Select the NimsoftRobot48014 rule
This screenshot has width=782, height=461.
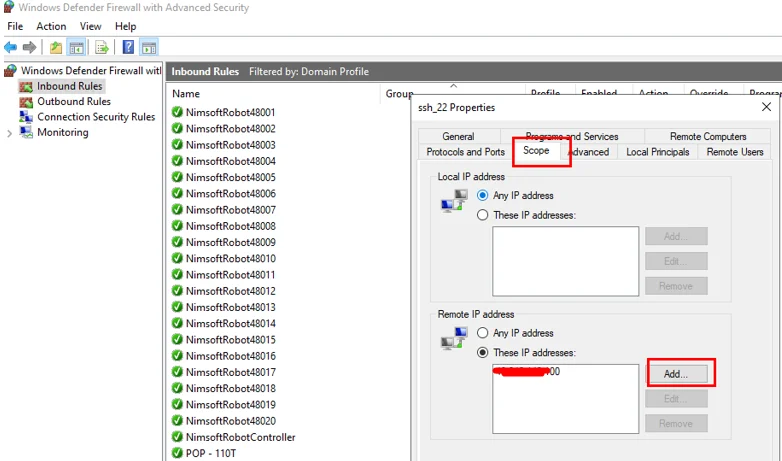point(230,323)
